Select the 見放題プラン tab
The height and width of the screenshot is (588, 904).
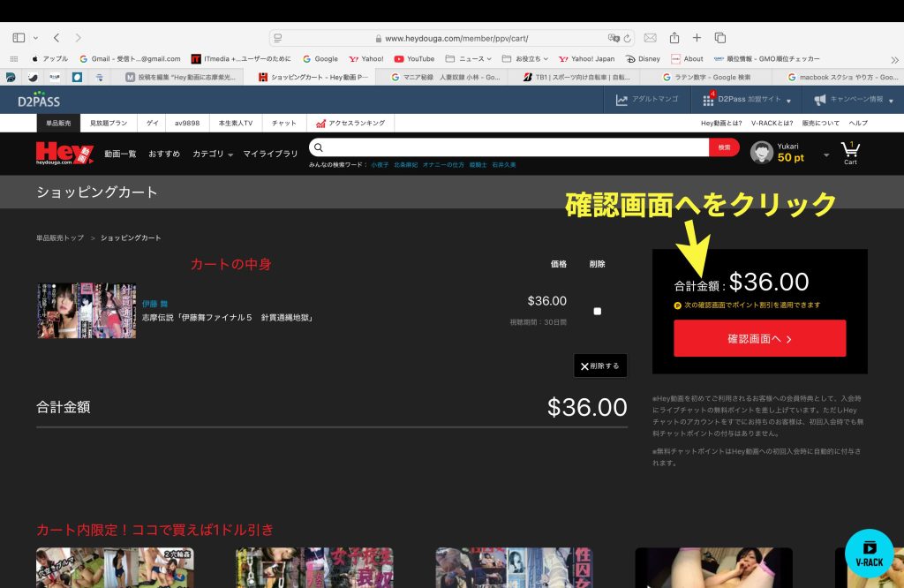(x=109, y=124)
